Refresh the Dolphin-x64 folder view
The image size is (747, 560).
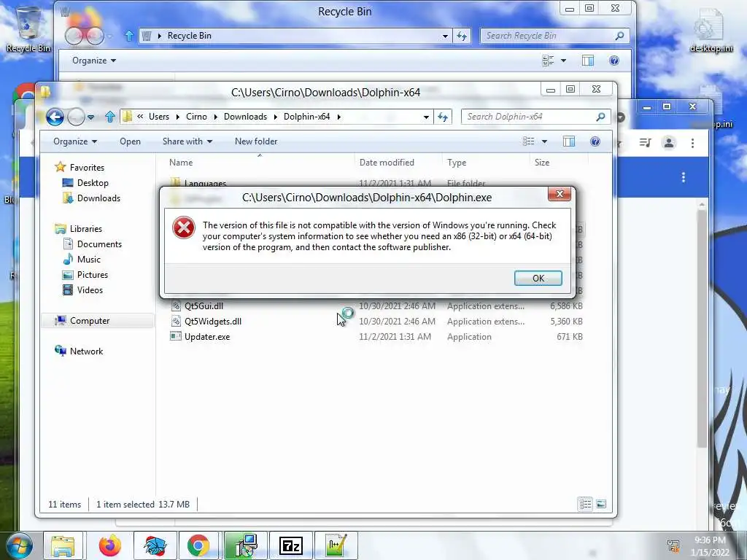(x=443, y=117)
